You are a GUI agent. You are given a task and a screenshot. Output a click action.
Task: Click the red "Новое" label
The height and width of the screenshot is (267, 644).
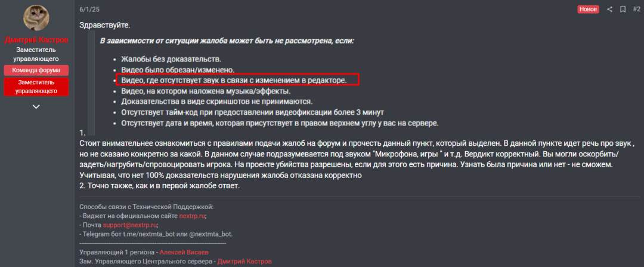pyautogui.click(x=588, y=10)
